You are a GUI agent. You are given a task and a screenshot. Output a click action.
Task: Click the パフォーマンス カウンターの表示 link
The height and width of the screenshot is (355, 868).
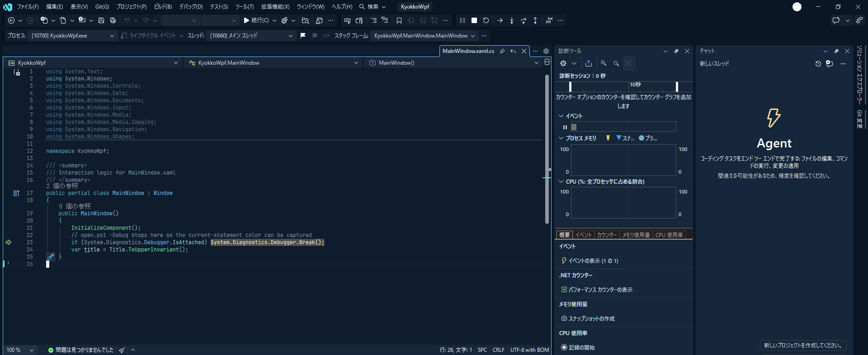[x=600, y=289]
